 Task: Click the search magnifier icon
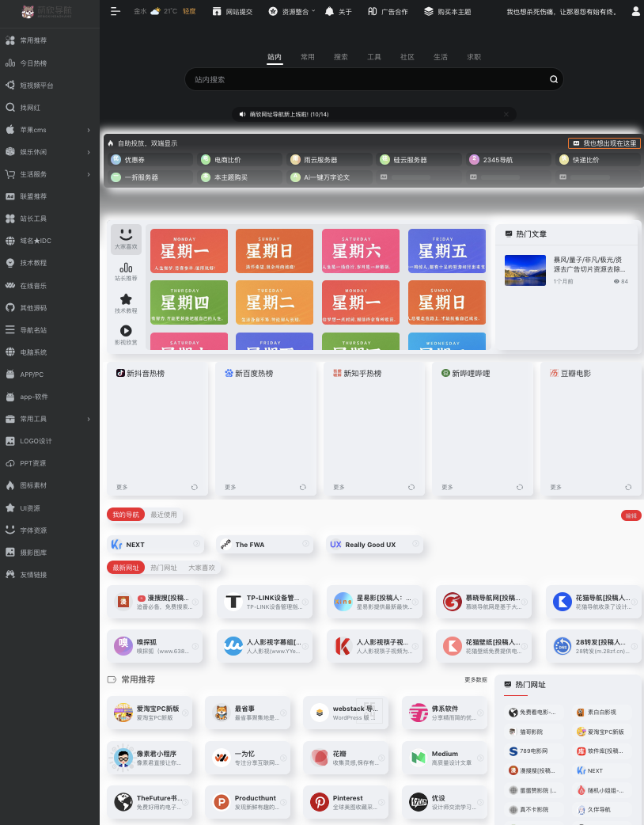[554, 79]
